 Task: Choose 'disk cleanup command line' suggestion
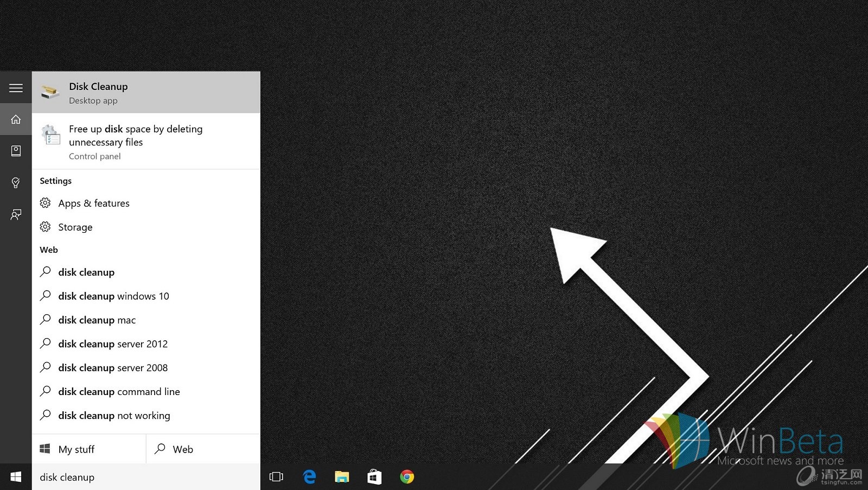(x=119, y=392)
